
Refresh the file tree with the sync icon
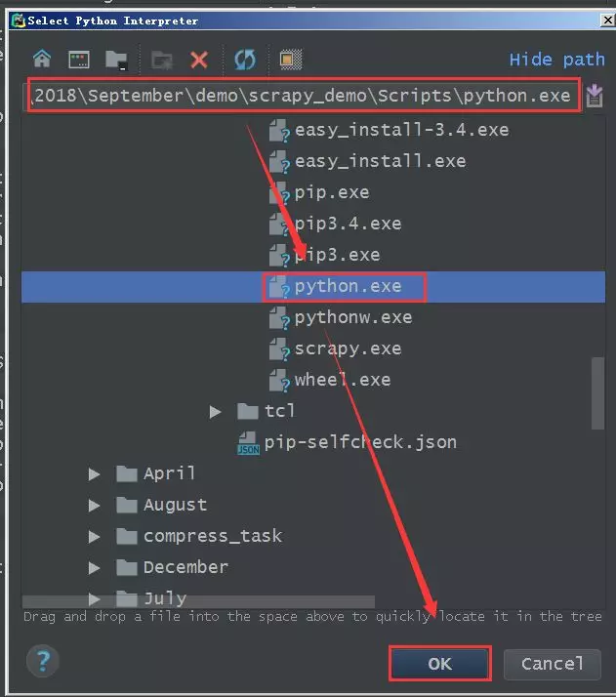point(245,60)
